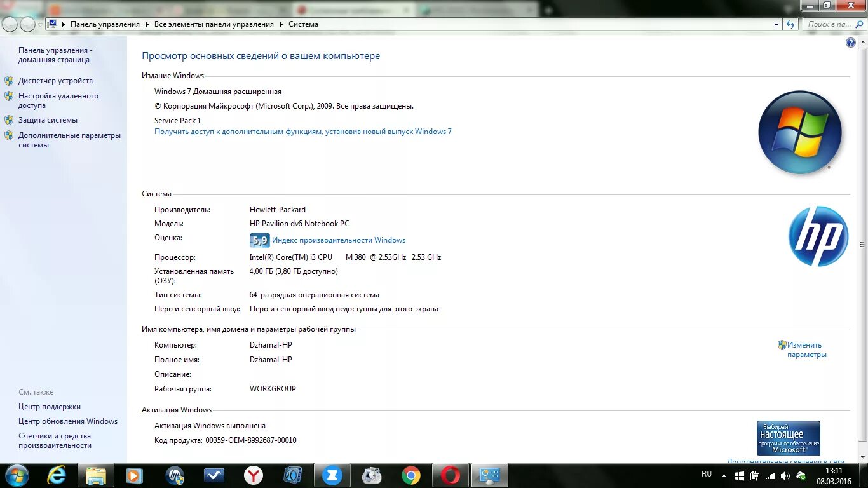868x488 pixels.
Task: Open Remote access settings link
Action: [x=58, y=100]
